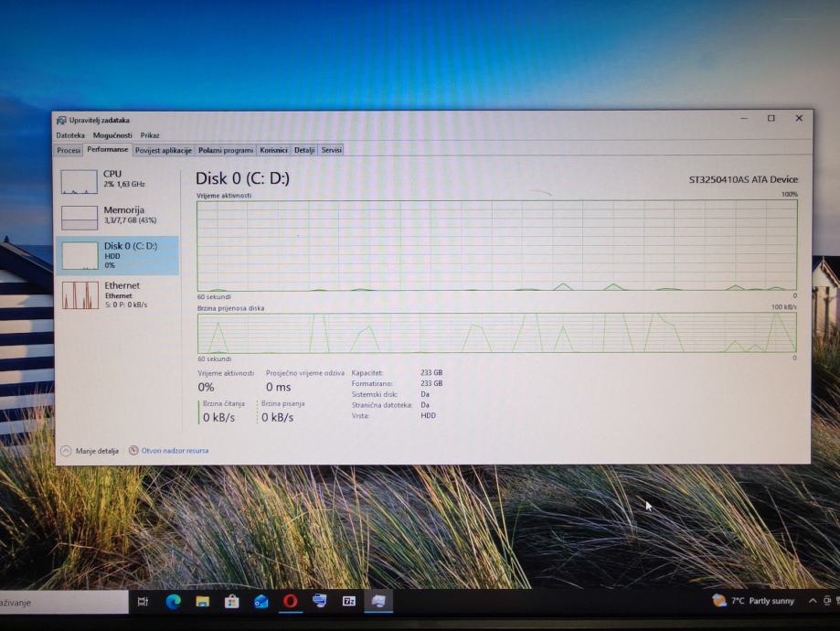Close the Upravitelj zadataka window
840x631 pixels.
coord(799,118)
